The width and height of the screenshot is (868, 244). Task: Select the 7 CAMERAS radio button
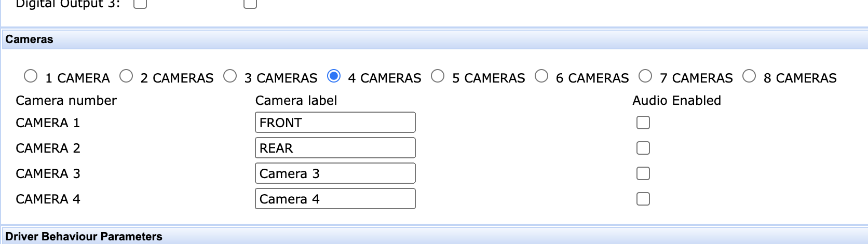coord(645,76)
